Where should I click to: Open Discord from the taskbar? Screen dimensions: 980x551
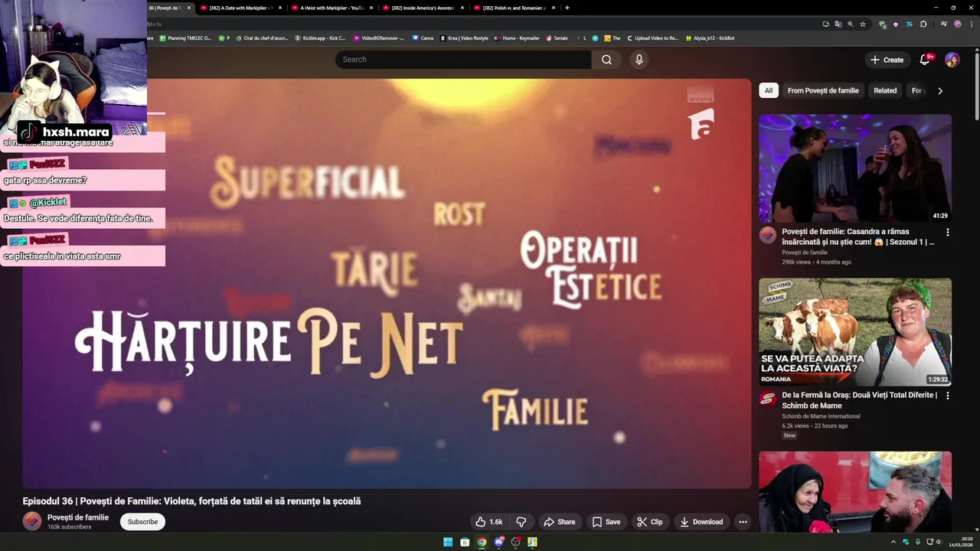(x=498, y=542)
